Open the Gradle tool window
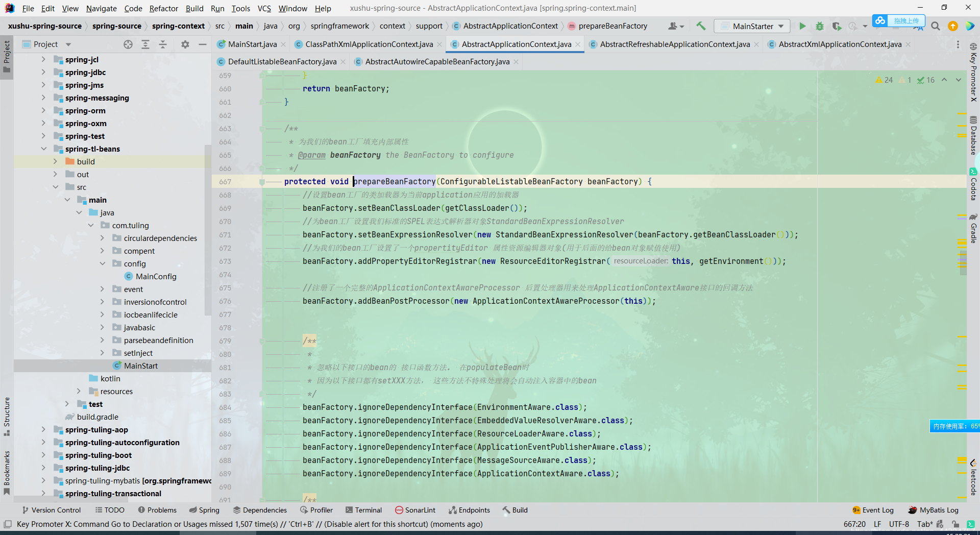This screenshot has height=535, width=980. tap(973, 228)
